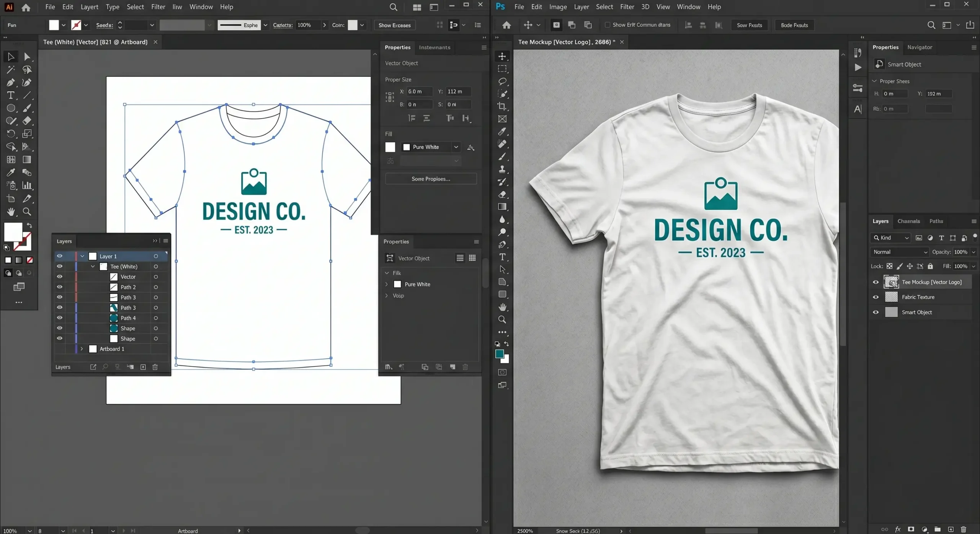Open the Photoshop Filter menu
Screen dimensions: 980x534
(627, 7)
